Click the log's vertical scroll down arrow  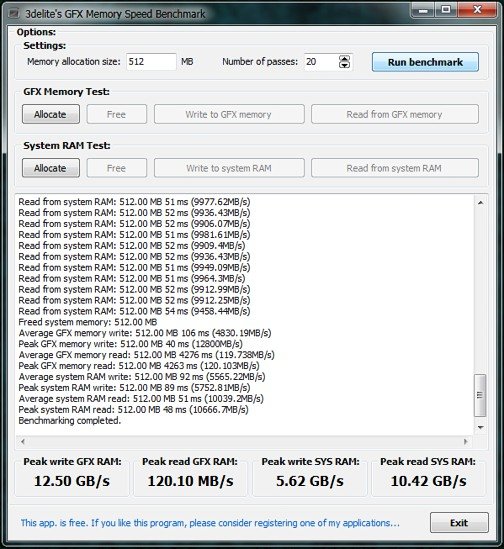pos(481,427)
